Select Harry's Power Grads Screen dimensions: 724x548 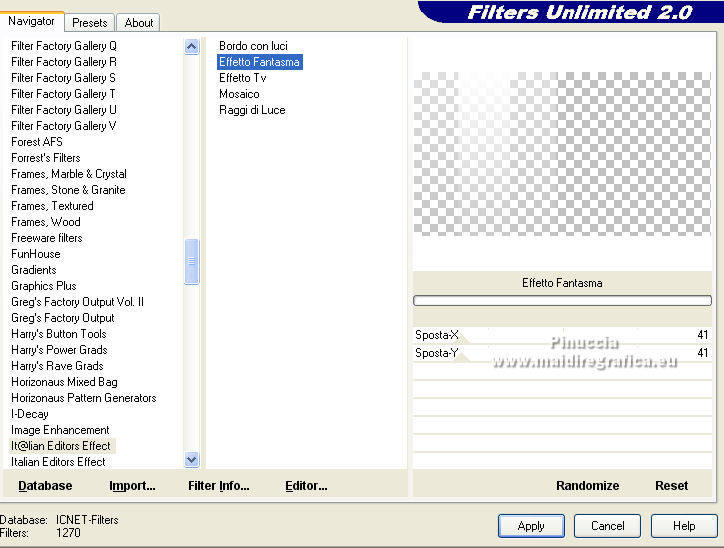tap(59, 350)
